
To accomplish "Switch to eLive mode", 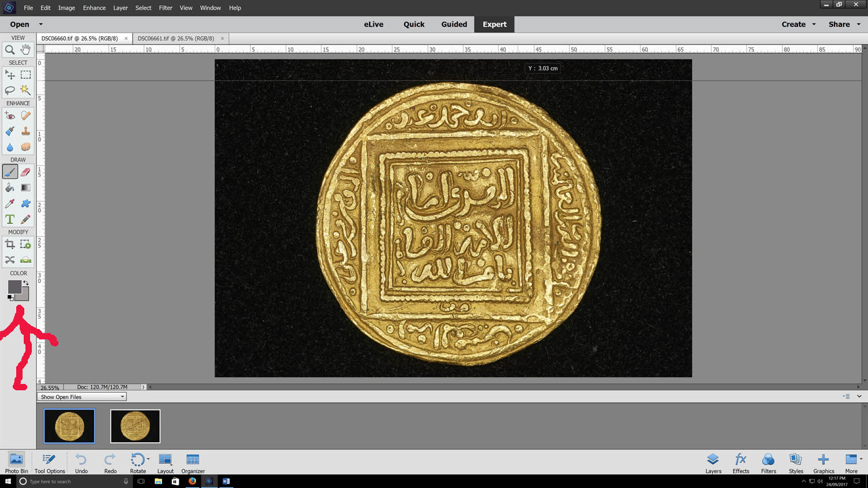I will [x=374, y=24].
